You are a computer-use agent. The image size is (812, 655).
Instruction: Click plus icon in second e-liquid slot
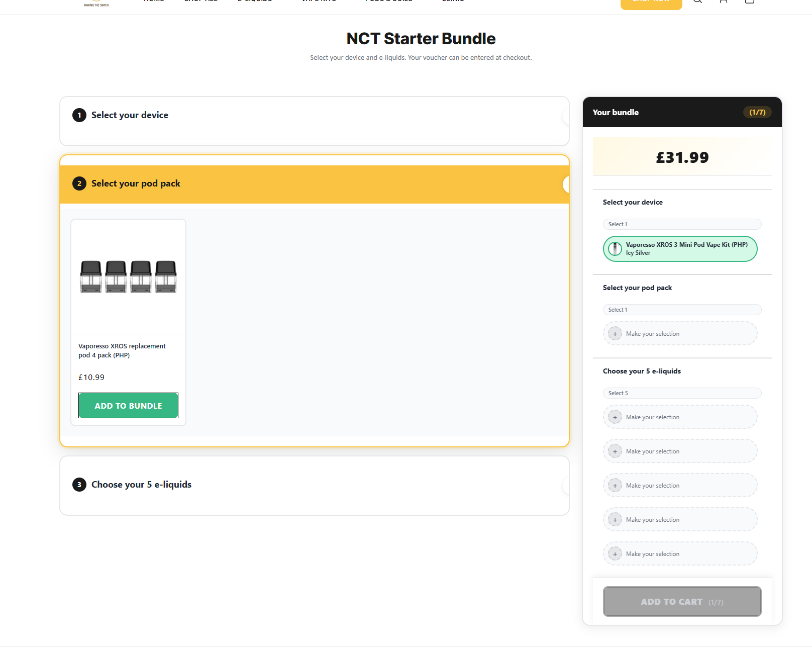[615, 451]
